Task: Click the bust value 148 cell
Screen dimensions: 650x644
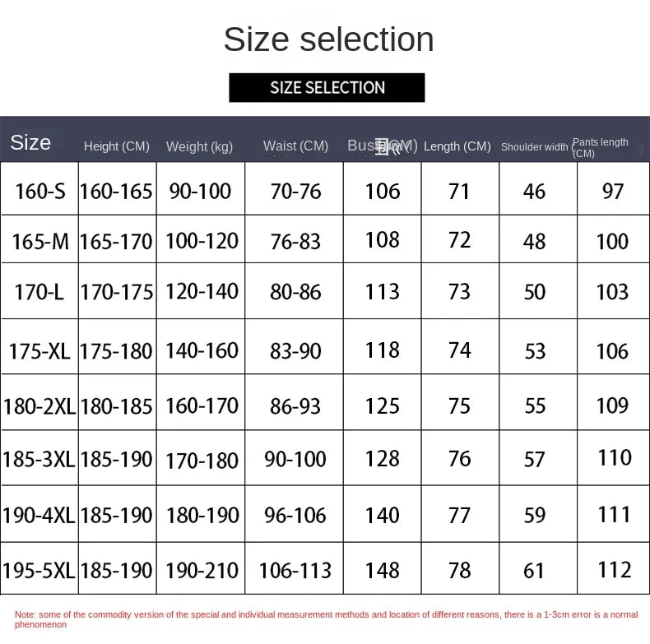Action: (383, 570)
